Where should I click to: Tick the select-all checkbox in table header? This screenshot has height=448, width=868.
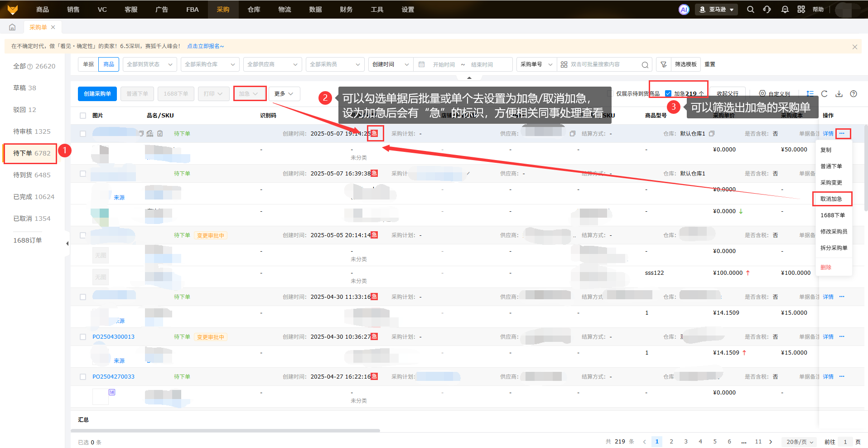[x=83, y=116]
